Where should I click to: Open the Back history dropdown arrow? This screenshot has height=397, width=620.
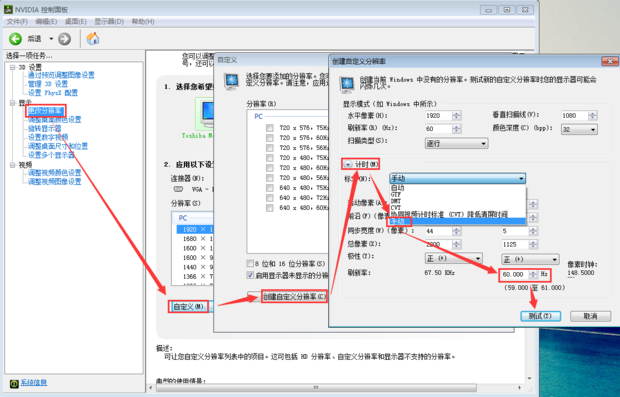tap(51, 39)
